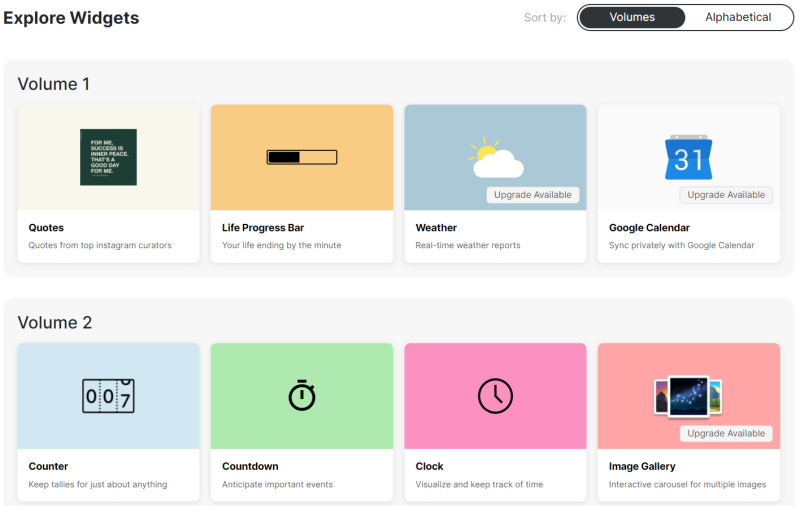The width and height of the screenshot is (800, 506).
Task: Open the Google Calendar 31 icon
Action: (x=688, y=157)
